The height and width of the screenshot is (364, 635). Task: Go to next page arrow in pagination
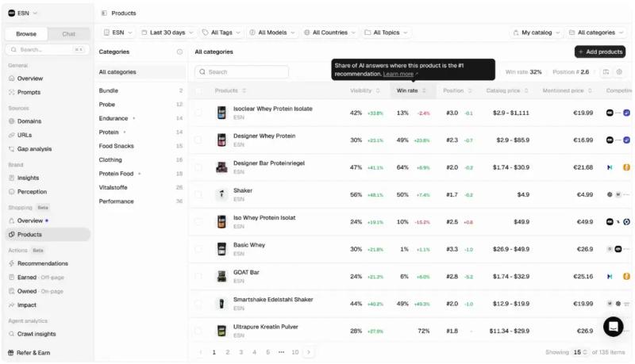coord(309,352)
